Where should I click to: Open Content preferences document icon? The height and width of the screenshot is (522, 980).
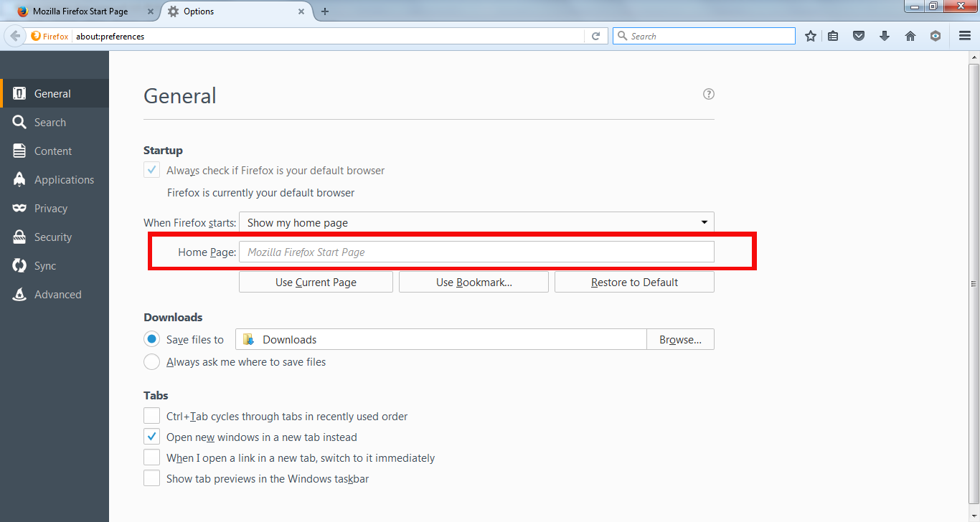click(19, 151)
